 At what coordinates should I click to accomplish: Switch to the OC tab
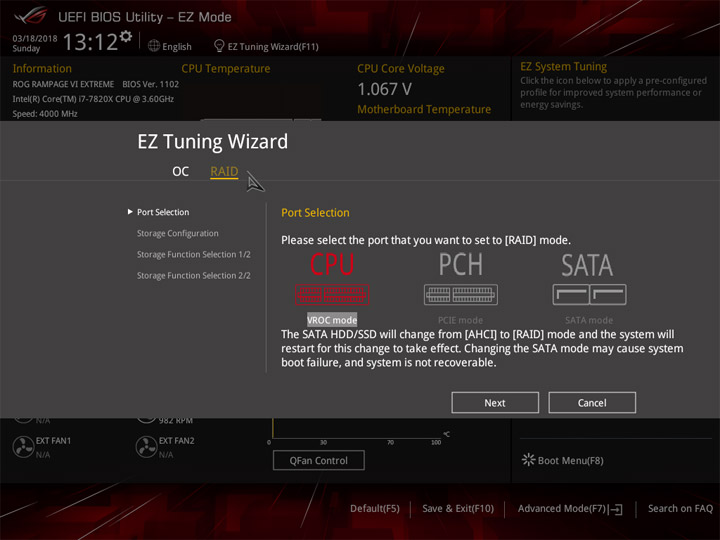[x=180, y=171]
